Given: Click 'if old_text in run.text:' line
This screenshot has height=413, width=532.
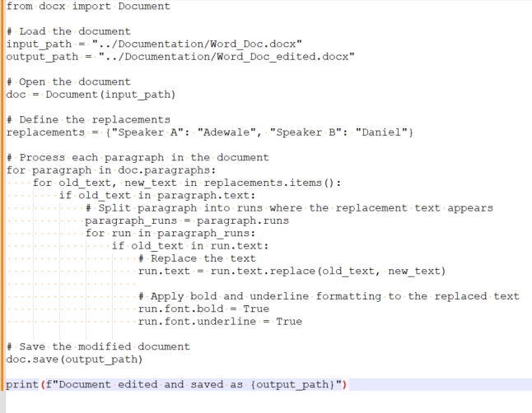Looking at the screenshot, I should click(190, 246).
